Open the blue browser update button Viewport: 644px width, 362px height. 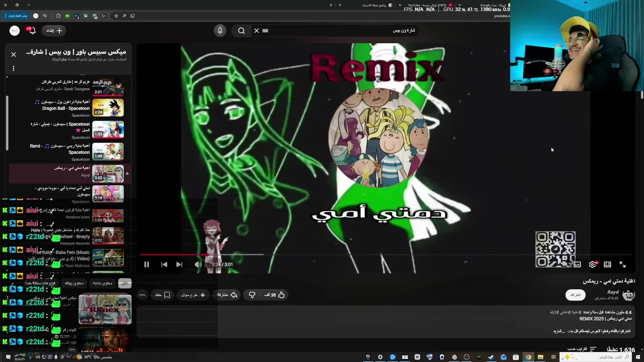(x=17, y=16)
